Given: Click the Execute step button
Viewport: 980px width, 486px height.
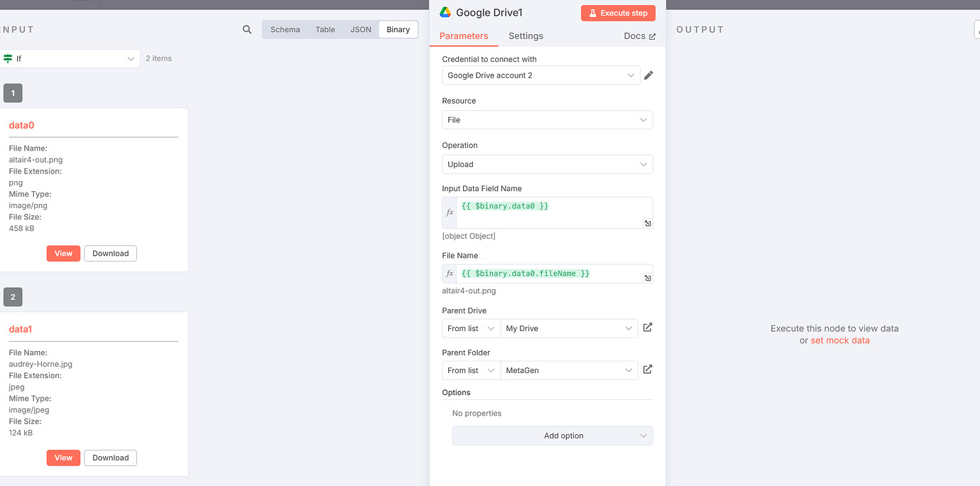Looking at the screenshot, I should click(x=618, y=13).
